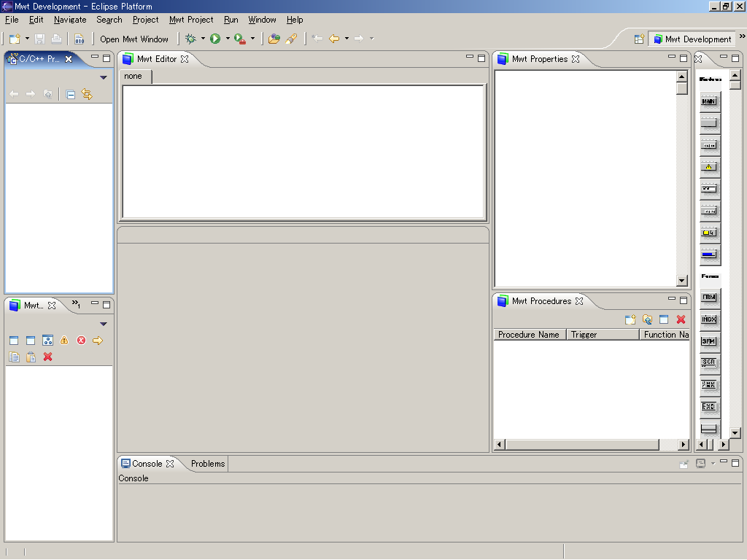Click the palette vertical scroll down arrow
The height and width of the screenshot is (560, 747).
coord(735,433)
